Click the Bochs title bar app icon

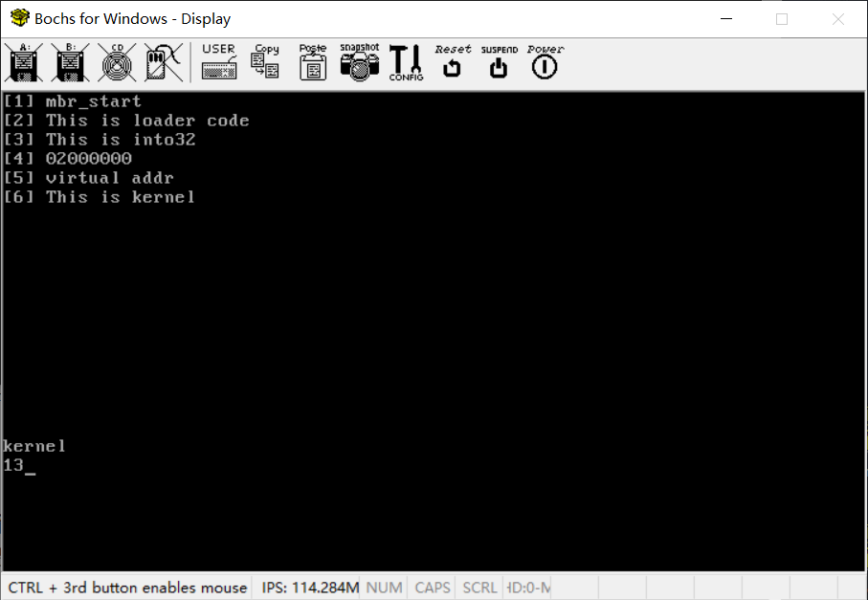19,18
